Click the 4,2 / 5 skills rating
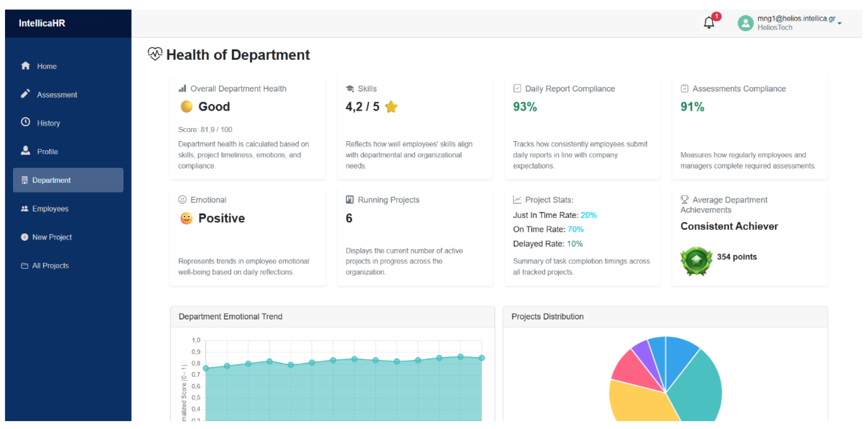 (362, 106)
